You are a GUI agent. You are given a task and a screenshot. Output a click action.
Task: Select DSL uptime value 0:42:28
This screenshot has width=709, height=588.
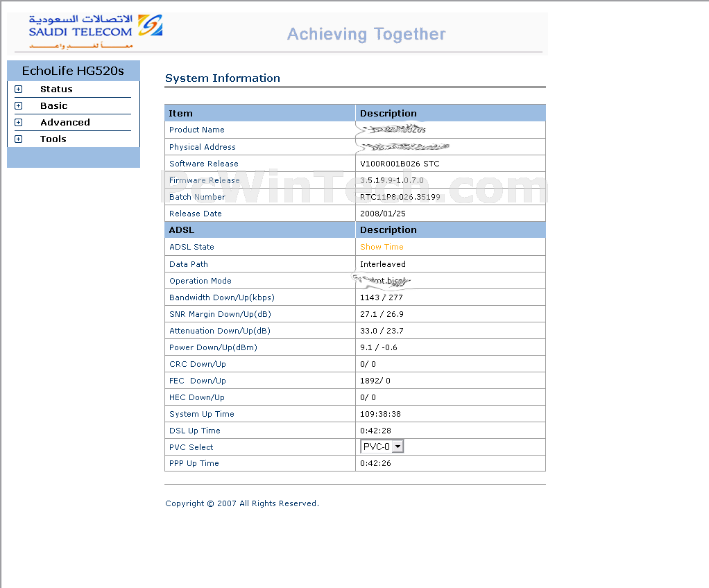pyautogui.click(x=375, y=431)
